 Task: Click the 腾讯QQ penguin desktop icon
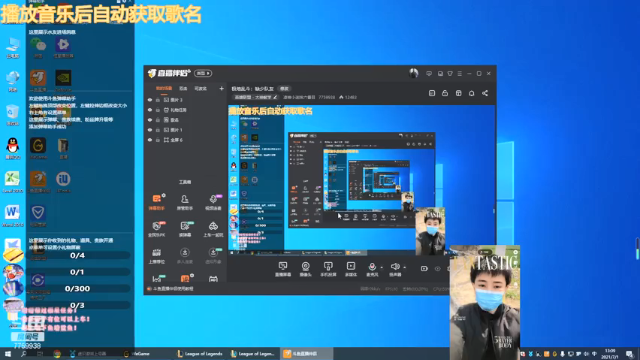13,148
